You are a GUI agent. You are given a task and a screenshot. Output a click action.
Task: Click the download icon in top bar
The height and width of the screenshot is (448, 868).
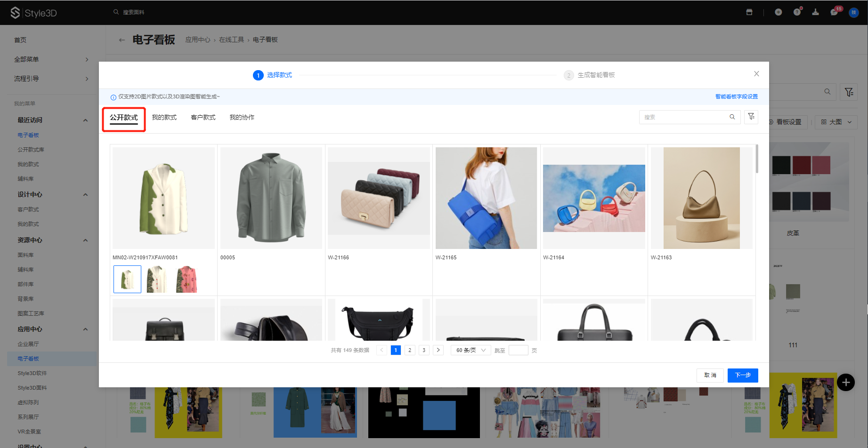[x=815, y=12]
